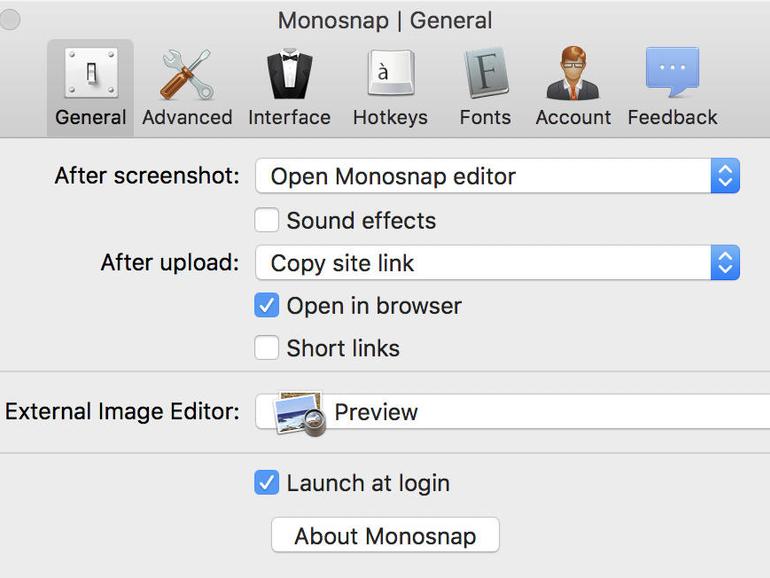Open Hotkeys keyboard key icon
Viewport: 770px width, 578px height.
[x=391, y=73]
